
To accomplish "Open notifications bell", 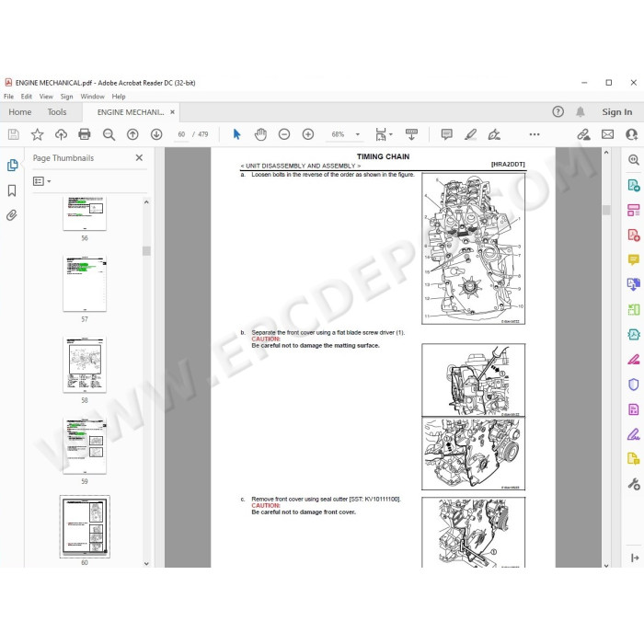I will tap(580, 111).
